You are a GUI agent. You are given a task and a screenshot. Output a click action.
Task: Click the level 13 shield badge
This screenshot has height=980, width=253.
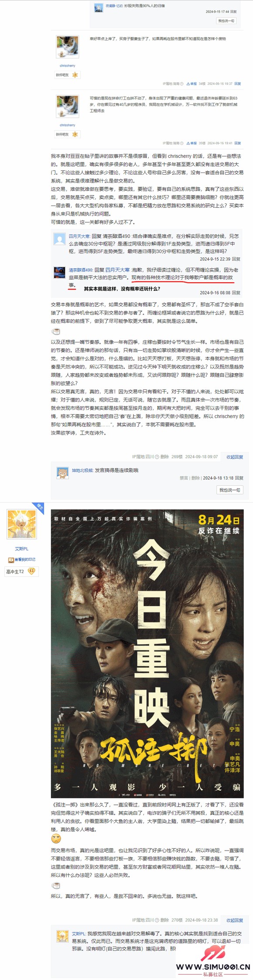coord(31,571)
